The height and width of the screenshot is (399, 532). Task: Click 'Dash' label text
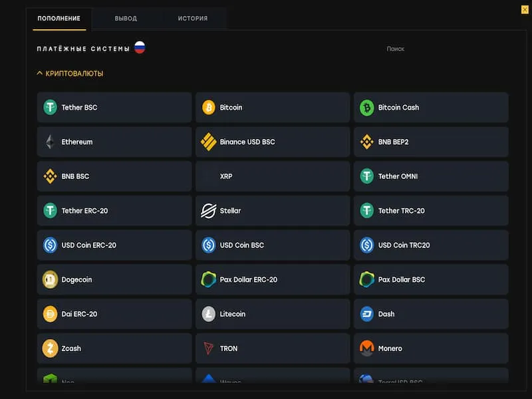pyautogui.click(x=386, y=314)
